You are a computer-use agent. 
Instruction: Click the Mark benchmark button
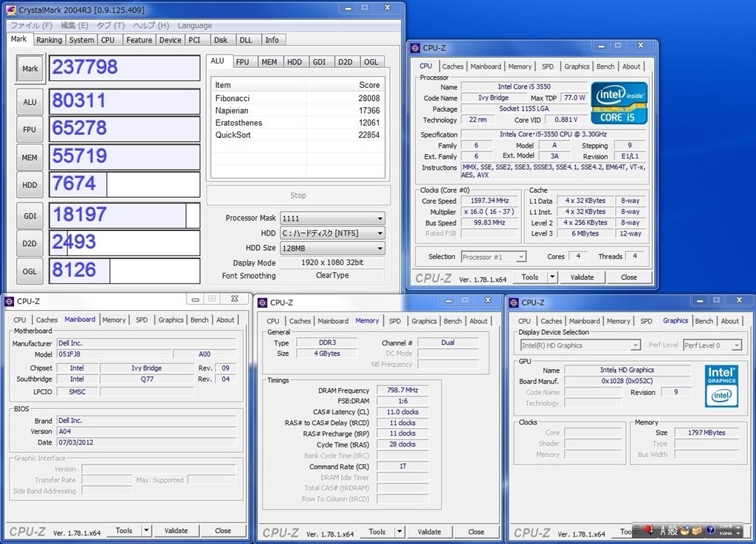point(30,69)
